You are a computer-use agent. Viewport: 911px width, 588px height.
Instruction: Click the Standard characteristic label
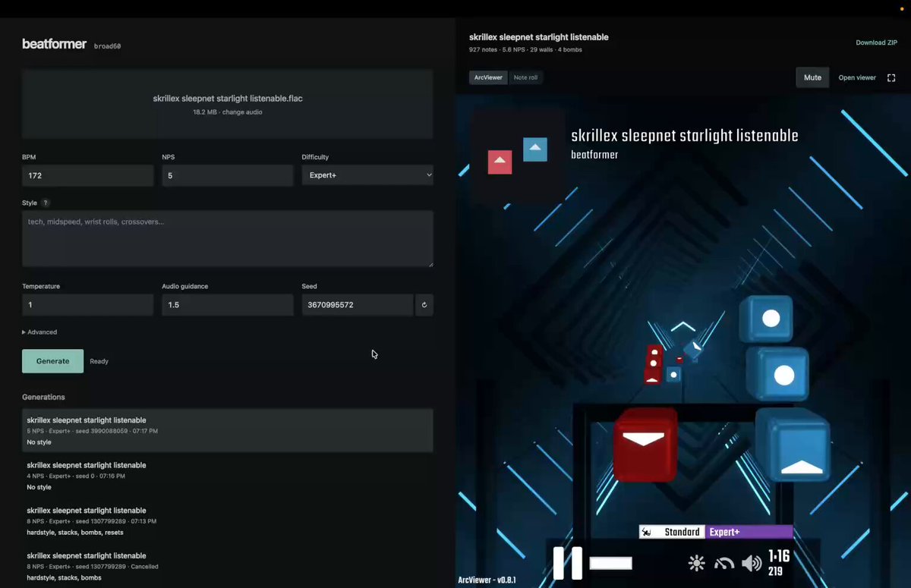point(682,532)
